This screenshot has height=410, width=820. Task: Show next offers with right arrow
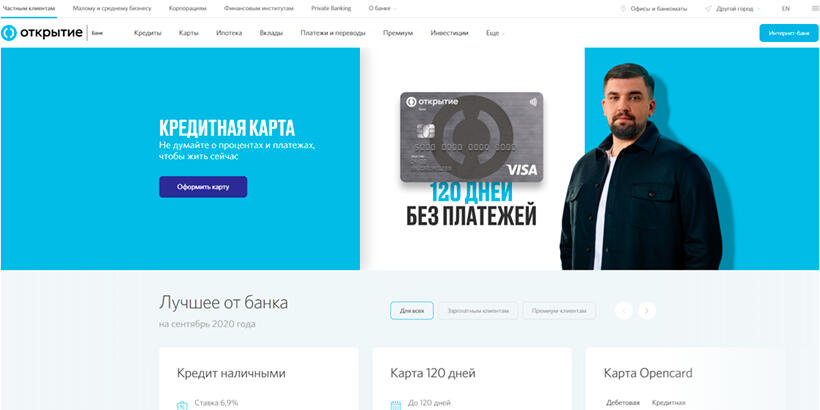click(x=647, y=311)
